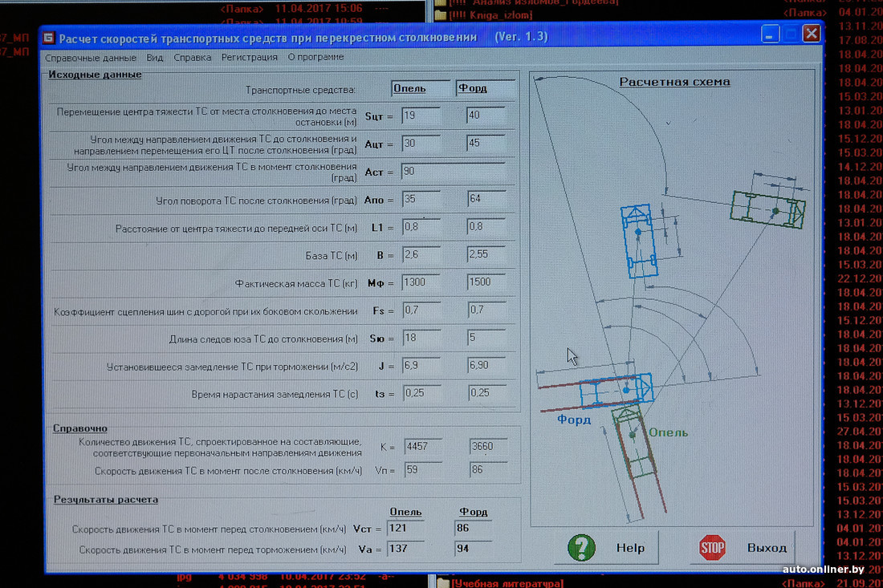Click Sцт field with value 40

(486, 116)
